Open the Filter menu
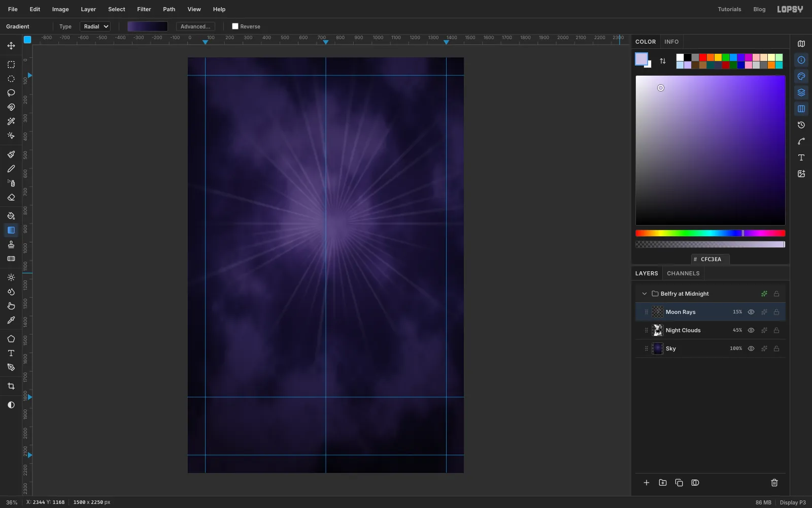This screenshot has width=812, height=508. coord(144,9)
